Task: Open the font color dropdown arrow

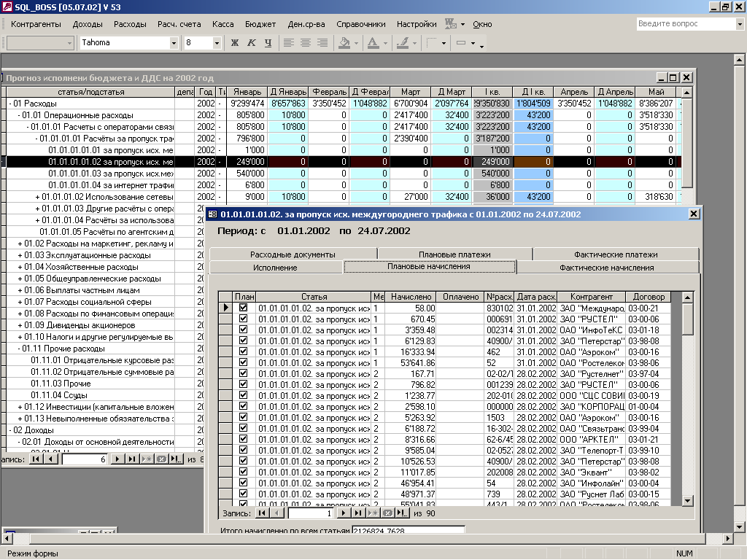Action: [x=385, y=43]
